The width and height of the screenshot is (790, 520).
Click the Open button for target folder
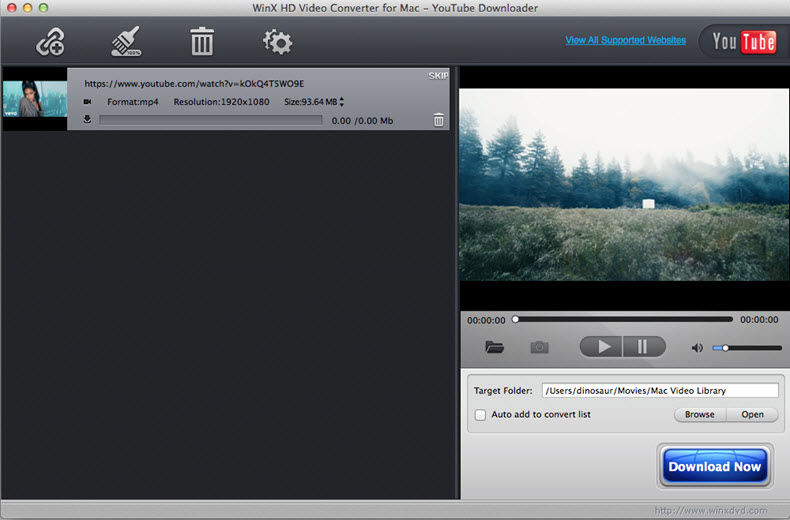click(752, 414)
